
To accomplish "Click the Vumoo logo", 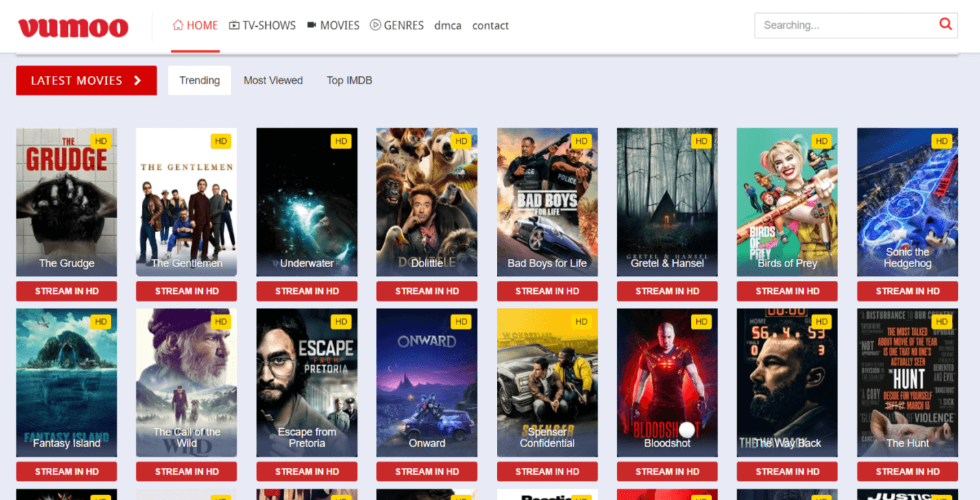I will pyautogui.click(x=73, y=27).
